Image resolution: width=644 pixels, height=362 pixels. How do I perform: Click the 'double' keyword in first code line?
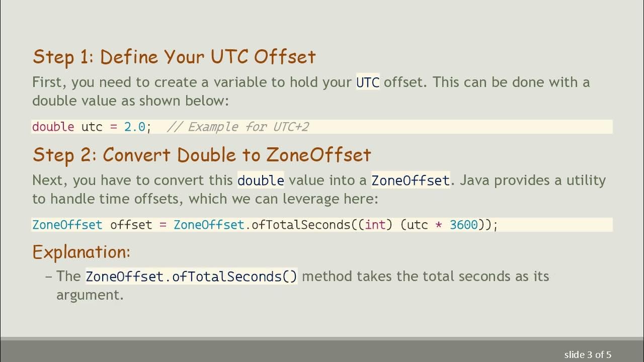tap(53, 127)
